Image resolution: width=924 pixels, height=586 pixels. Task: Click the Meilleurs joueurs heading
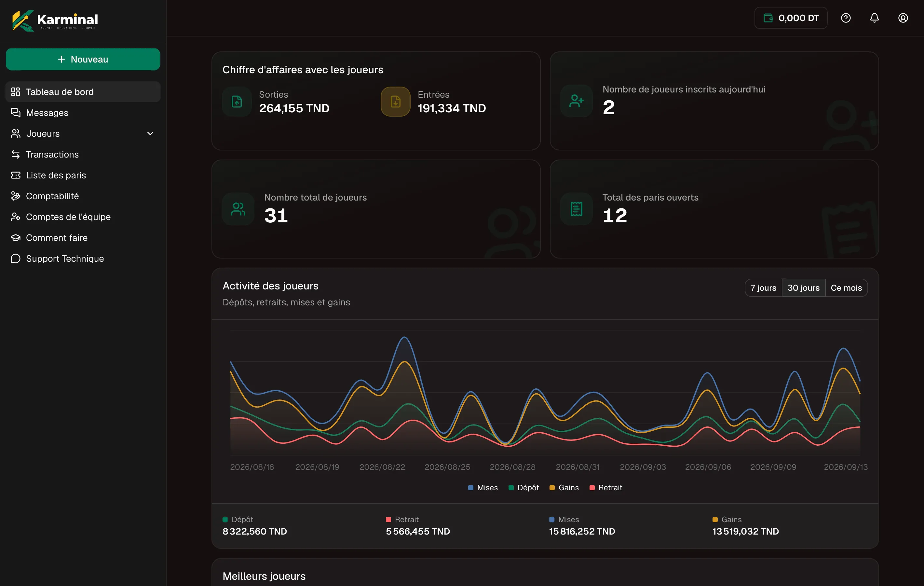tap(264, 576)
